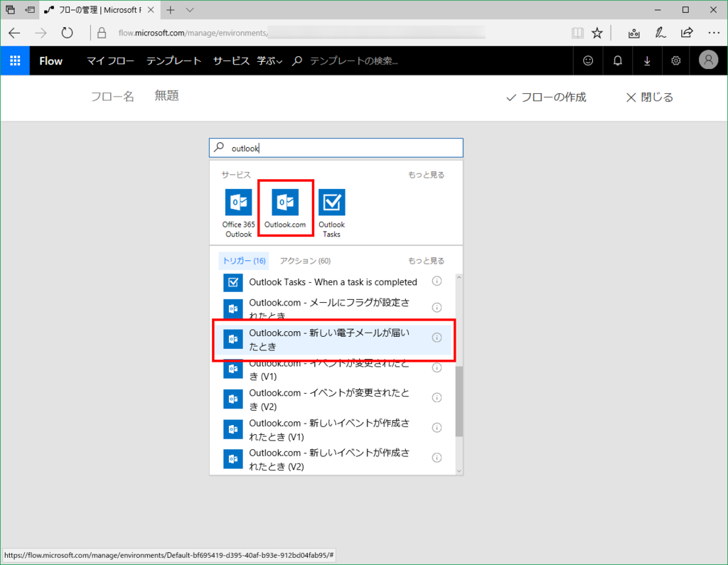Viewport: 728px width, 565px height.
Task: Click the search magnifier in the Flow header
Action: pyautogui.click(x=297, y=61)
